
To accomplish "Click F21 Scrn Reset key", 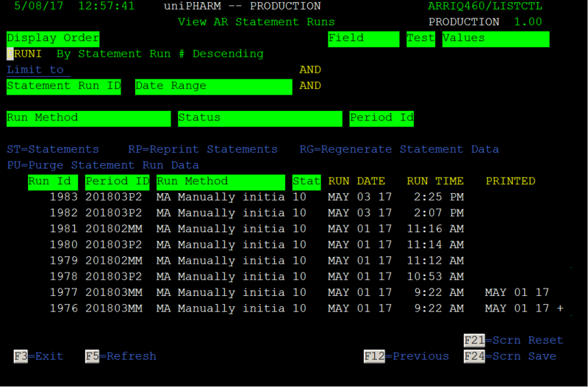I will pos(513,340).
